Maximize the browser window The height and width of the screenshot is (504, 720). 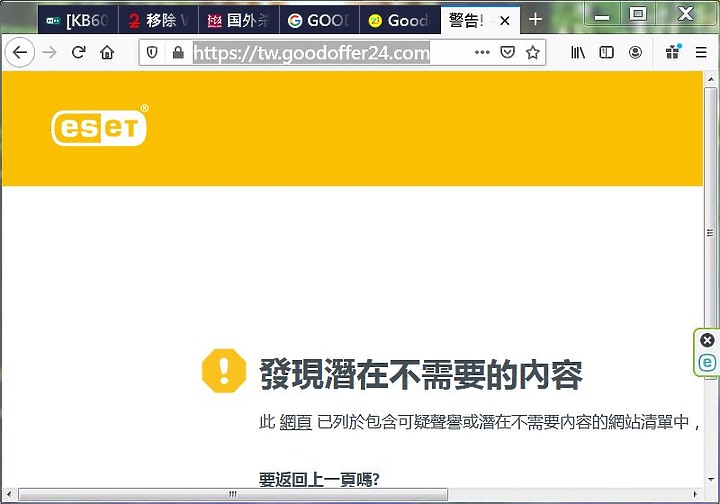(638, 14)
